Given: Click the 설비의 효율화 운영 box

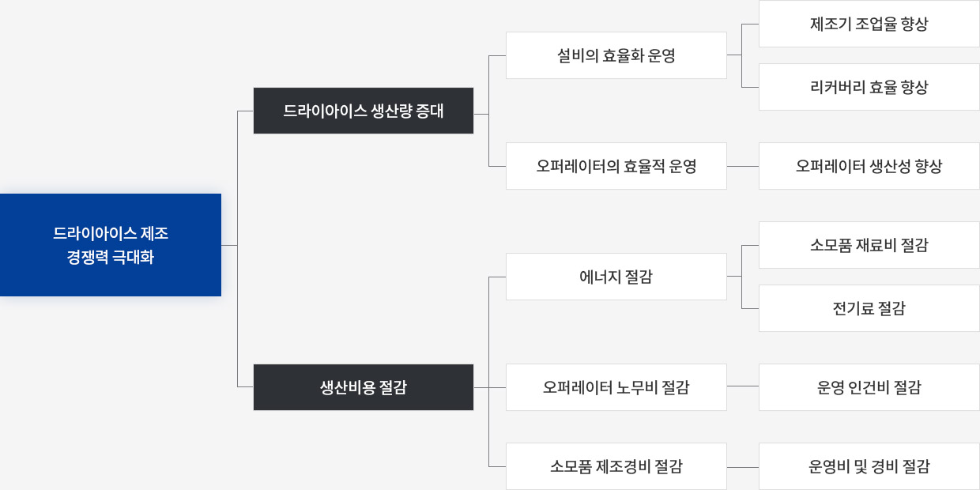Looking at the screenshot, I should [616, 55].
